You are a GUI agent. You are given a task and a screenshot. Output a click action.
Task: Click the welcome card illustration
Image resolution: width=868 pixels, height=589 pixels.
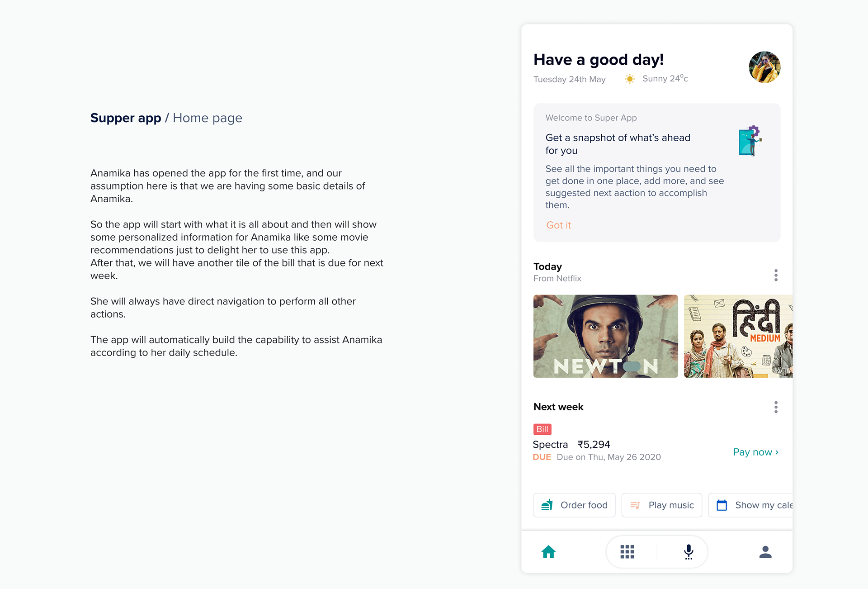(x=750, y=141)
